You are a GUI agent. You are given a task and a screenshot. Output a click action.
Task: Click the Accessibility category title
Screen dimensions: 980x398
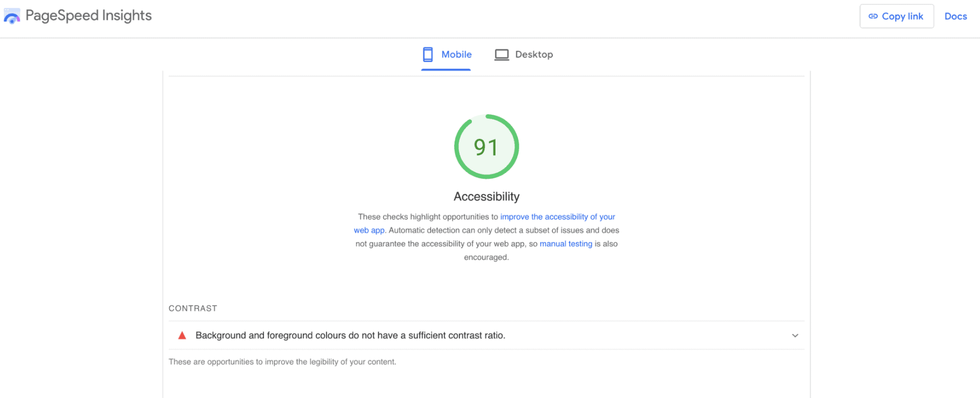[487, 197]
